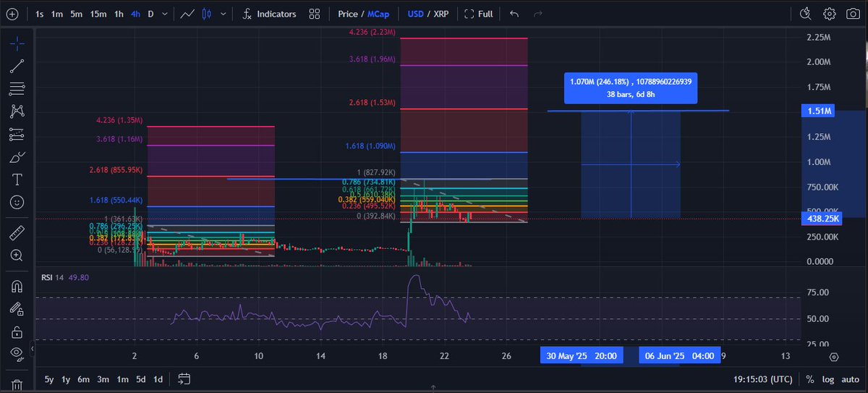The height and width of the screenshot is (393, 868).
Task: Click the 30 May '25 20:00 date marker
Action: [582, 355]
